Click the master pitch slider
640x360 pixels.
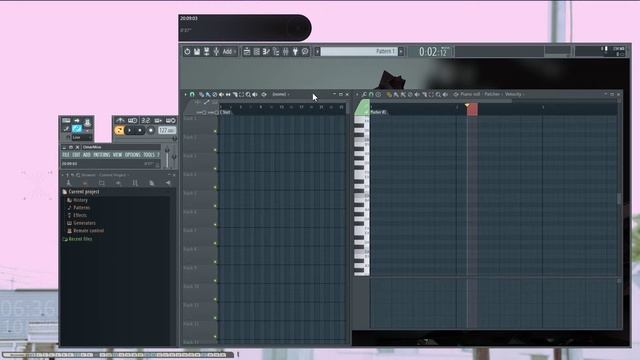click(x=174, y=156)
